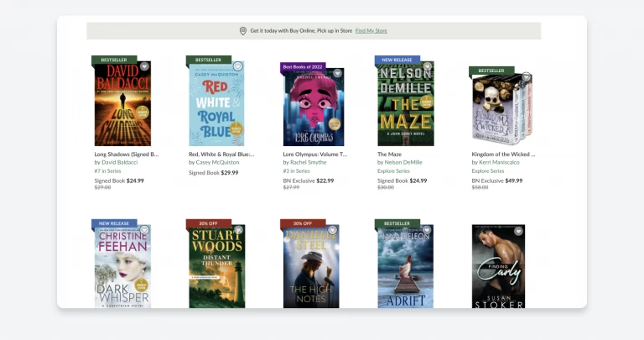Favorite Lore Olympus with the heart icon

(x=338, y=73)
